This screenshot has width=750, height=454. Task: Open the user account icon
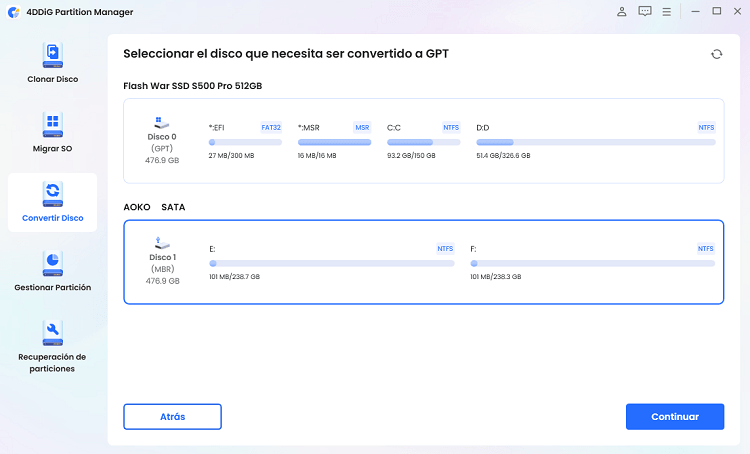621,11
